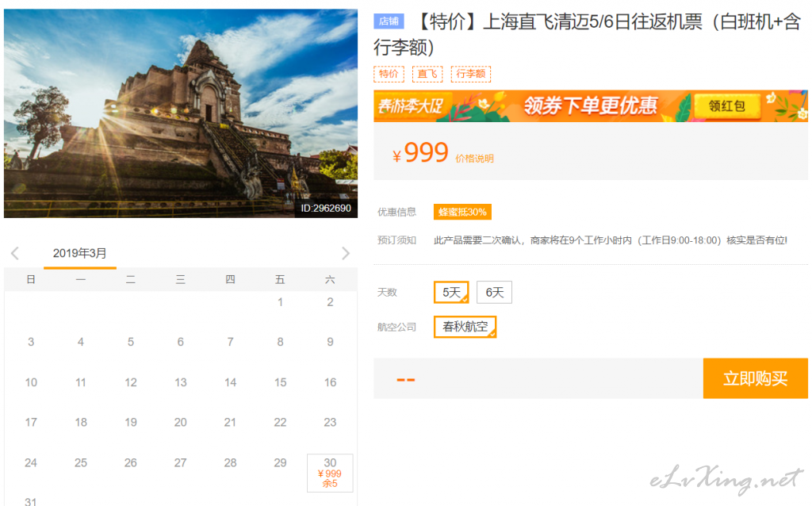812x506 pixels.
Task: Click the ¥999 price amount
Action: (420, 153)
